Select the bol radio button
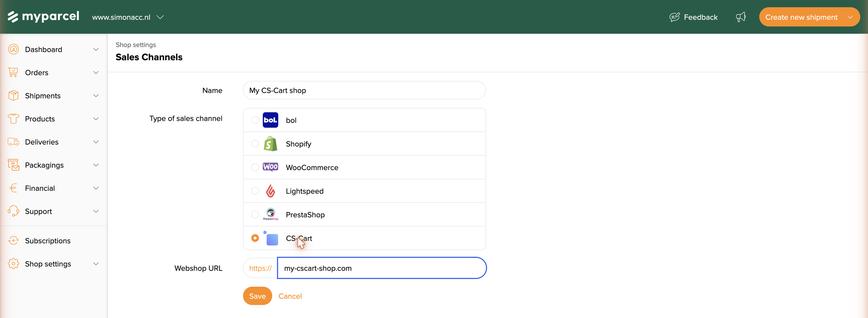The width and height of the screenshot is (868, 318). 255,120
